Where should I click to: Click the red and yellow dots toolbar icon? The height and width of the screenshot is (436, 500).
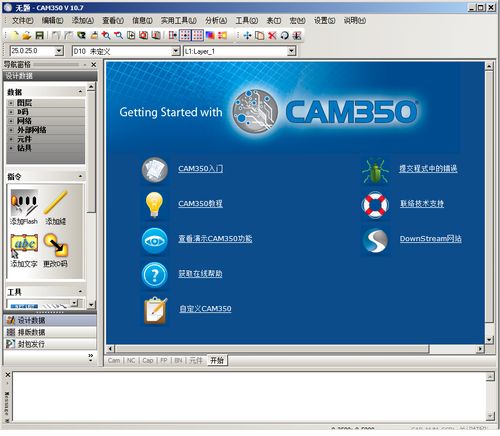[222, 35]
